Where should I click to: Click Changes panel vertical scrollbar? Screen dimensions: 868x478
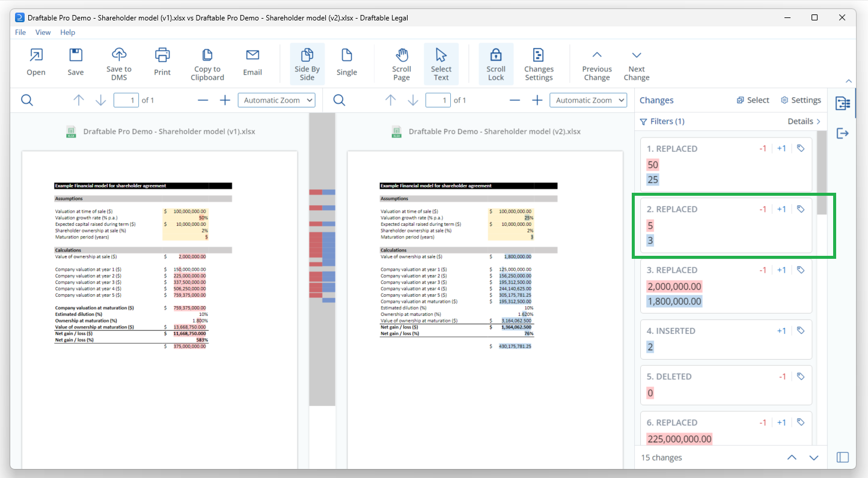(822, 173)
